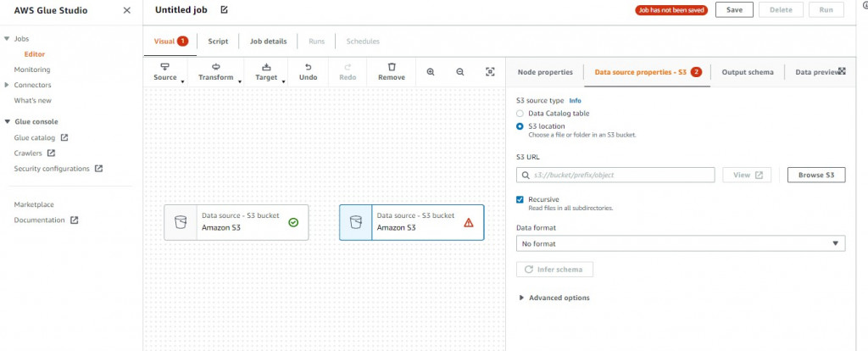Open the Data format dropdown
The image size is (868, 351).
681,243
